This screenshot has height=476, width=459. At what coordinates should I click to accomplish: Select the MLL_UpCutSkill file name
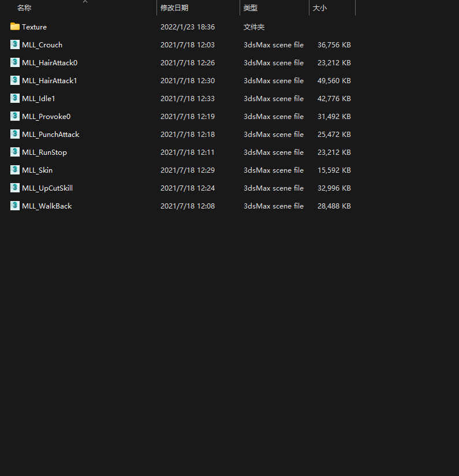click(47, 188)
